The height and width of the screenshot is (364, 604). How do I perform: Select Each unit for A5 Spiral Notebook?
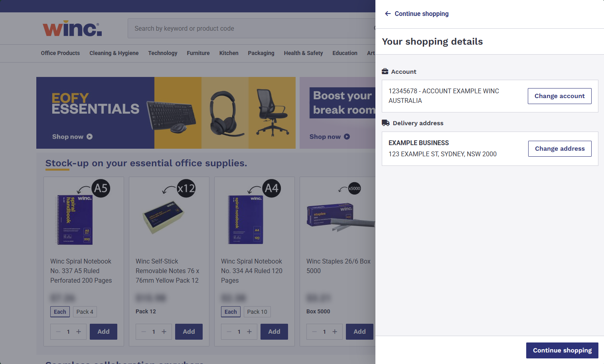tap(60, 312)
